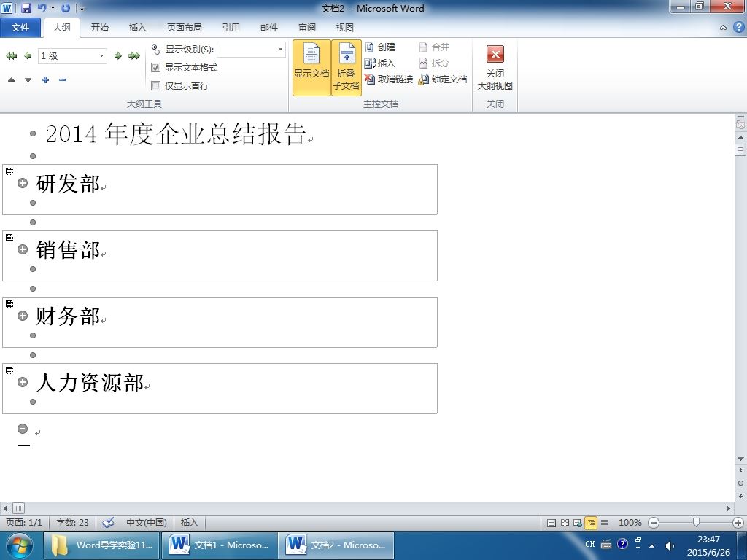Open Word Help question mark icon

(738, 27)
